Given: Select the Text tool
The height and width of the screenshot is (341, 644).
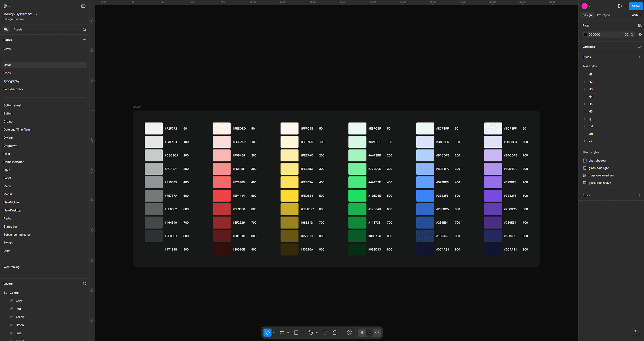Looking at the screenshot, I should click(325, 332).
